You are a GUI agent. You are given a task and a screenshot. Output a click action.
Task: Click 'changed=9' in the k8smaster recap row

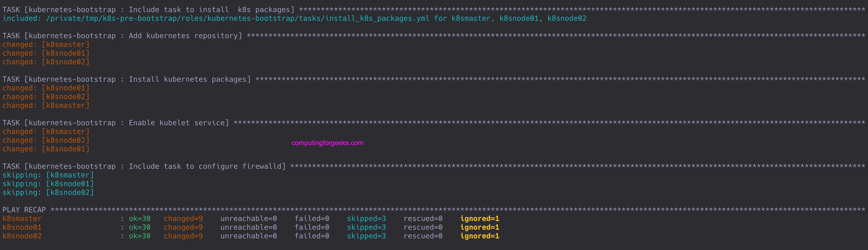[183, 219]
